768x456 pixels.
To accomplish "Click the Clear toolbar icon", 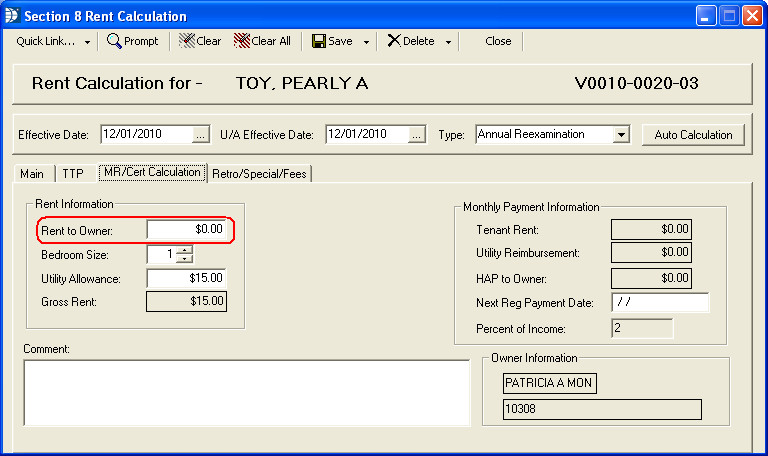I will [187, 41].
